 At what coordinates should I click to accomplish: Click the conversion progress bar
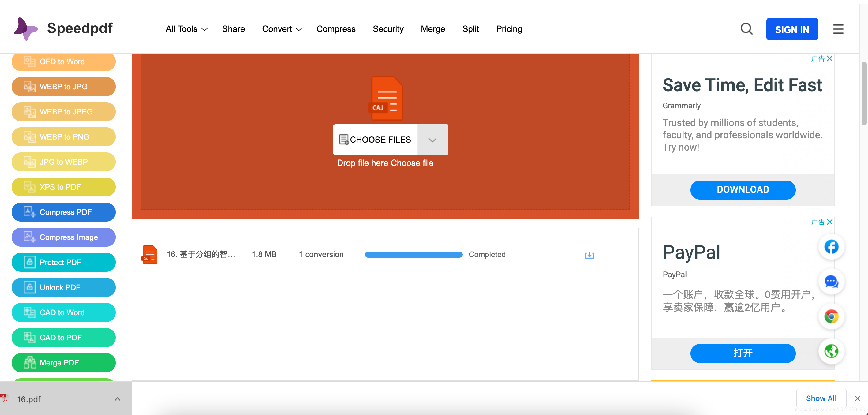[x=413, y=255]
